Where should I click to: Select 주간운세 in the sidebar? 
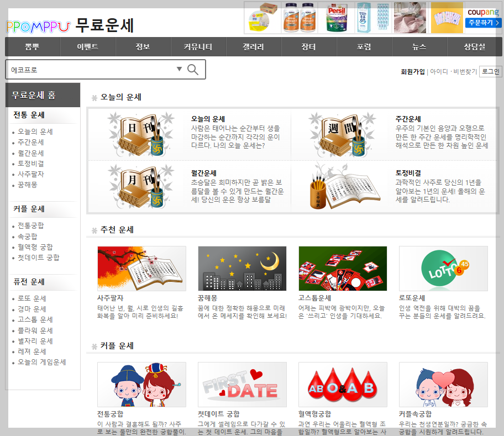click(30, 143)
